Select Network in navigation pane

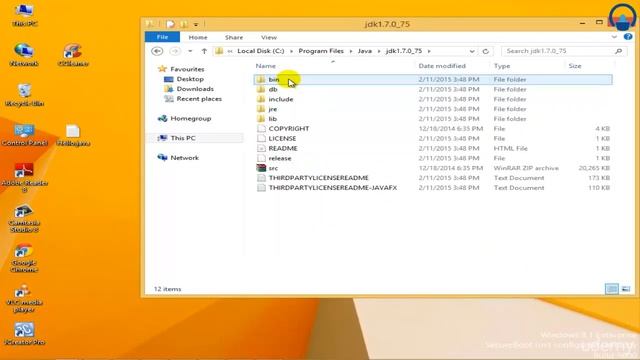coord(184,158)
